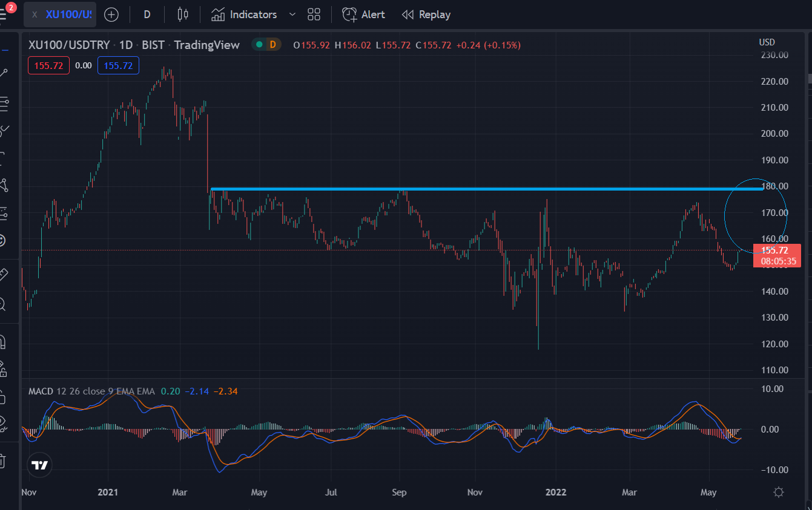Click the 180.00 price scale label
Screen dimensions: 812x510
pyautogui.click(x=773, y=186)
